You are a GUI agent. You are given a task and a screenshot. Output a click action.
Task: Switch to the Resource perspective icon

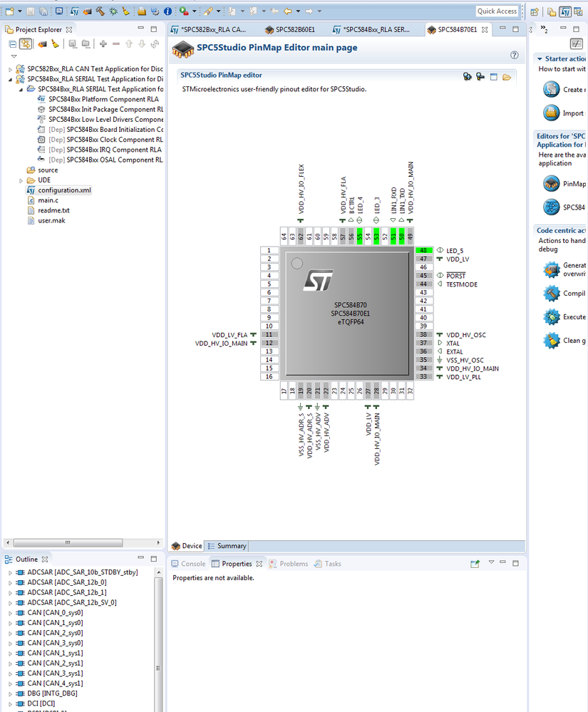551,11
